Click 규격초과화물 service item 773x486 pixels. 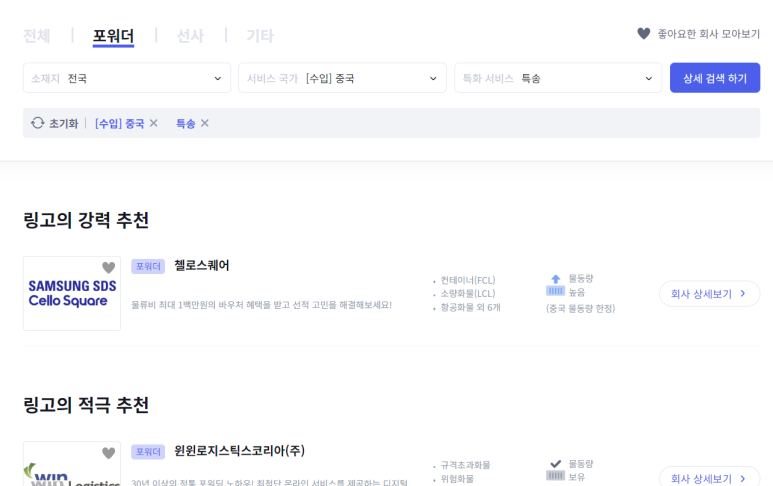(x=465, y=465)
